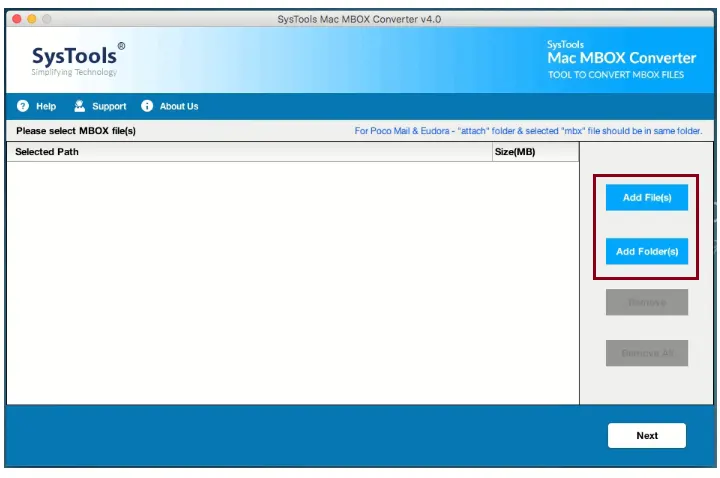Click the Mac MBOX Converter banner title
This screenshot has width=720, height=478.
(621, 58)
